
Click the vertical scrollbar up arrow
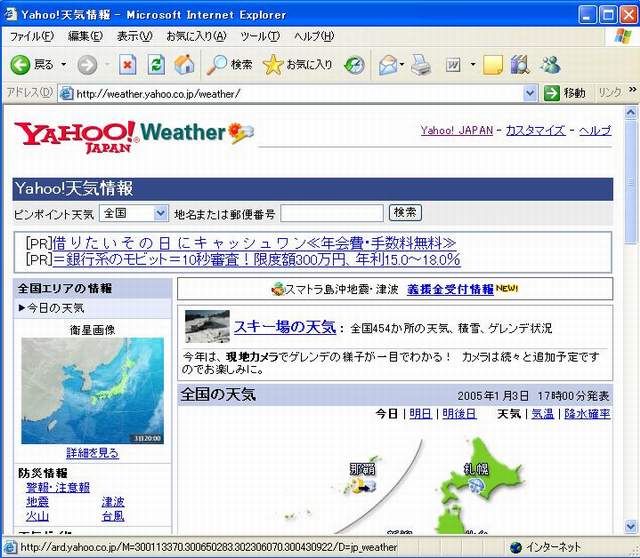[631, 112]
